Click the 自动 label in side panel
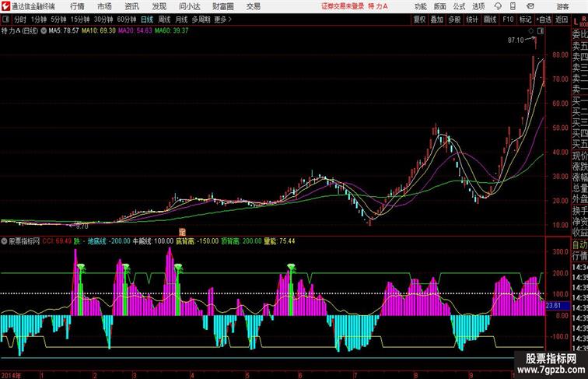Viewport: 588px width, 379px height. (579, 244)
